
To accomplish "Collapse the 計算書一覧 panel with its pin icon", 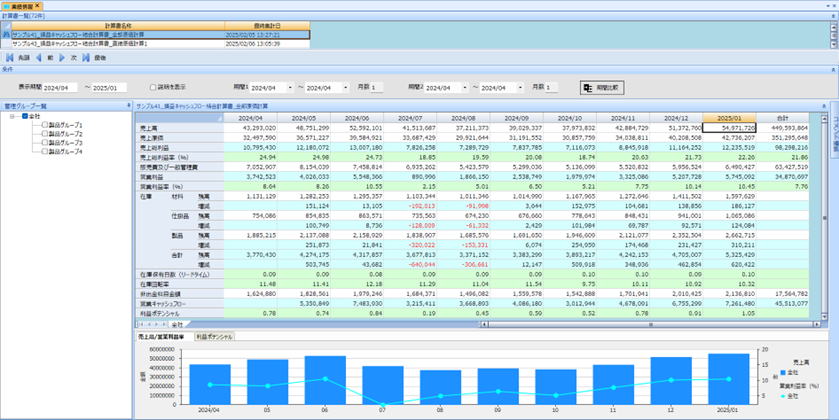I will (834, 16).
